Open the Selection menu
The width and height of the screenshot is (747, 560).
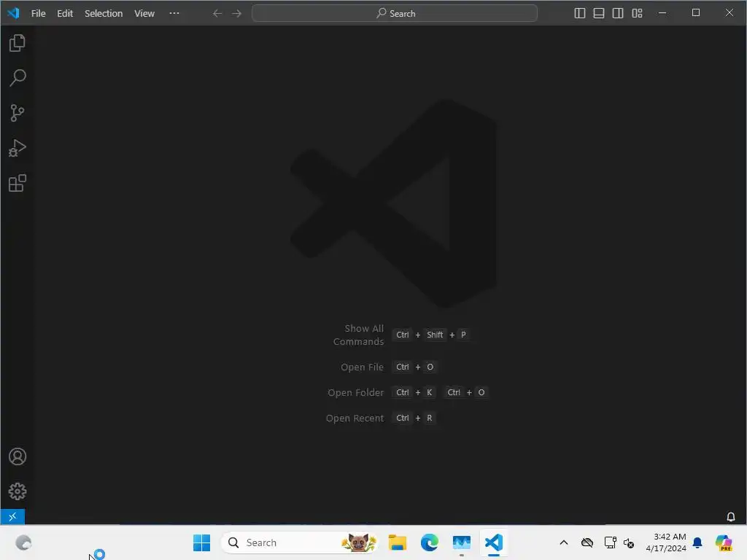[104, 13]
